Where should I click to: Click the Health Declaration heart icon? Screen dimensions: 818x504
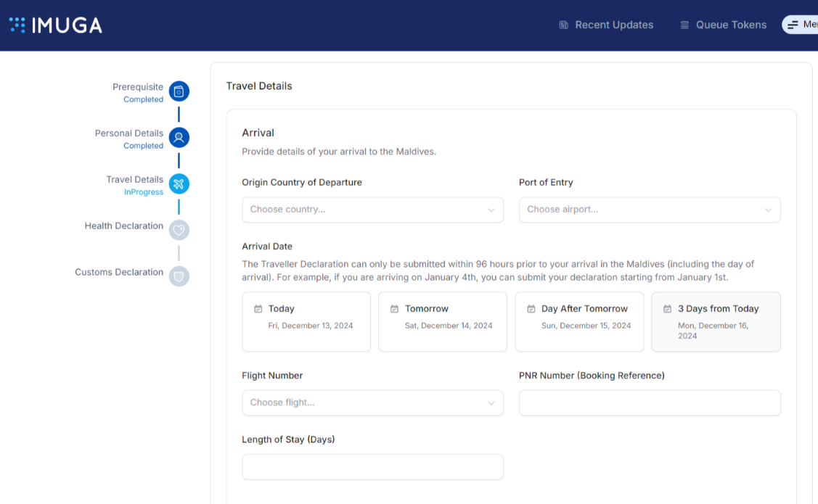pyautogui.click(x=179, y=231)
